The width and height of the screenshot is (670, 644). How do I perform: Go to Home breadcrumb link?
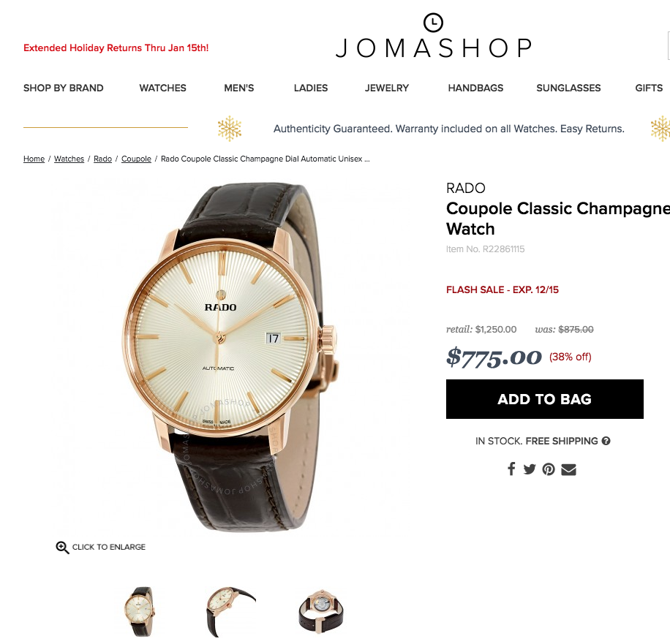tap(34, 159)
